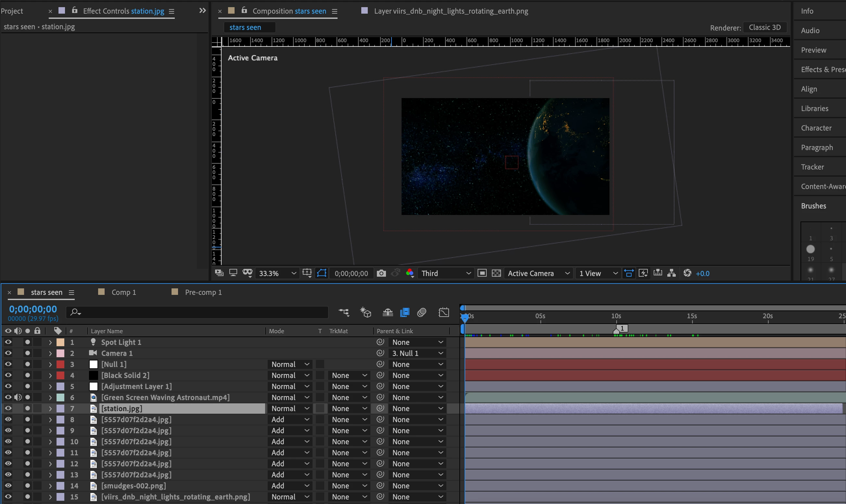Toggle the transparency grid icon
The width and height of the screenshot is (846, 504).
click(496, 273)
